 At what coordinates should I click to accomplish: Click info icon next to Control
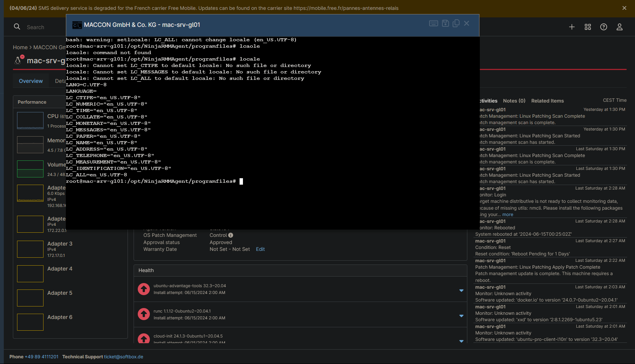[230, 235]
